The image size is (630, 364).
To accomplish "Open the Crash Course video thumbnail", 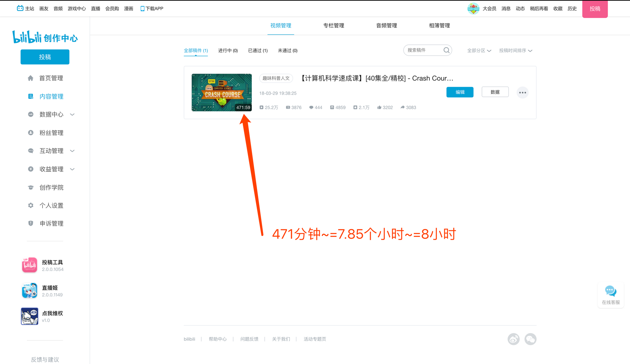I will (x=221, y=92).
